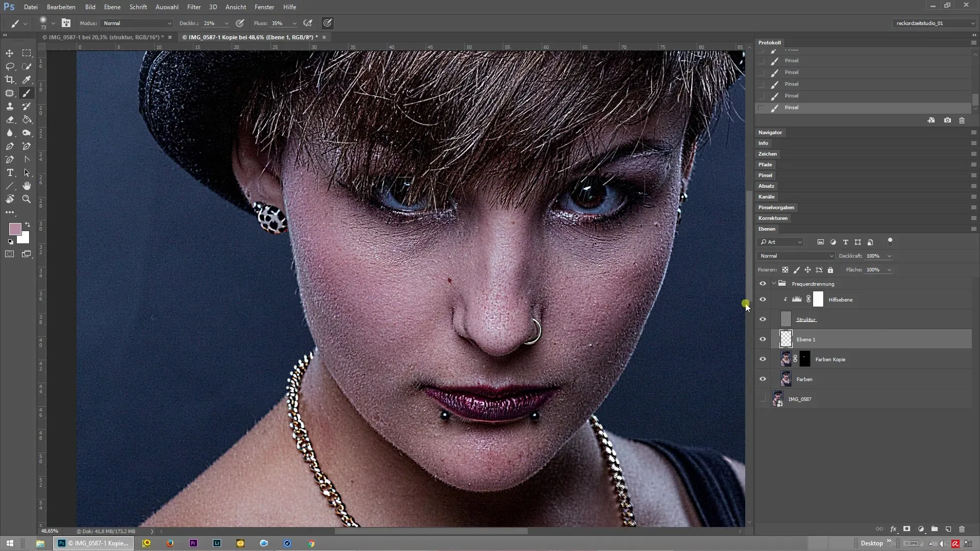Select the Hand tool

point(27,186)
